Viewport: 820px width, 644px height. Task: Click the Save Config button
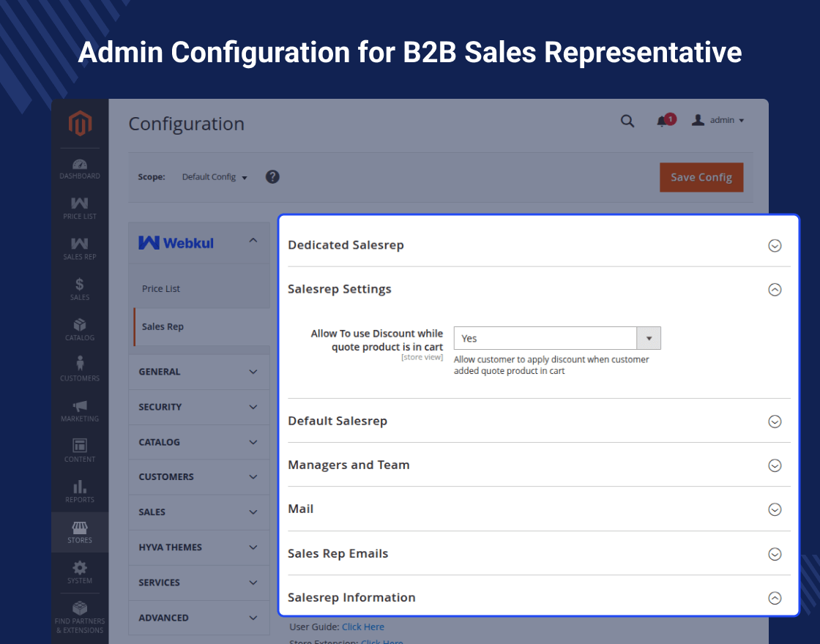[x=701, y=177]
